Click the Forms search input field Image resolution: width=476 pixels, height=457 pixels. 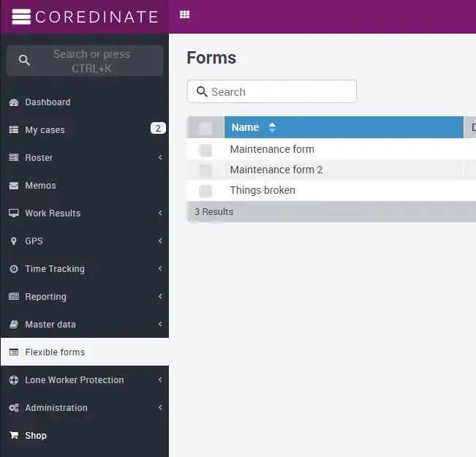pos(272,91)
